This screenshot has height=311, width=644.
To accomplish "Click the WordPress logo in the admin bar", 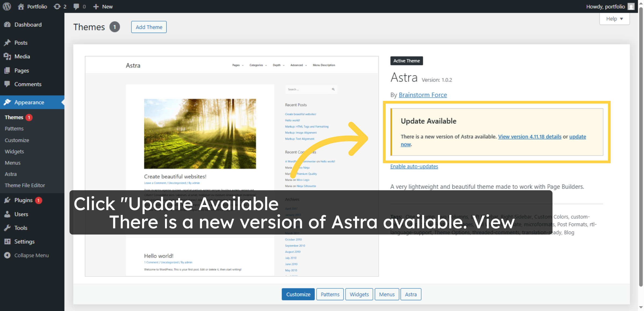I will pyautogui.click(x=6, y=6).
